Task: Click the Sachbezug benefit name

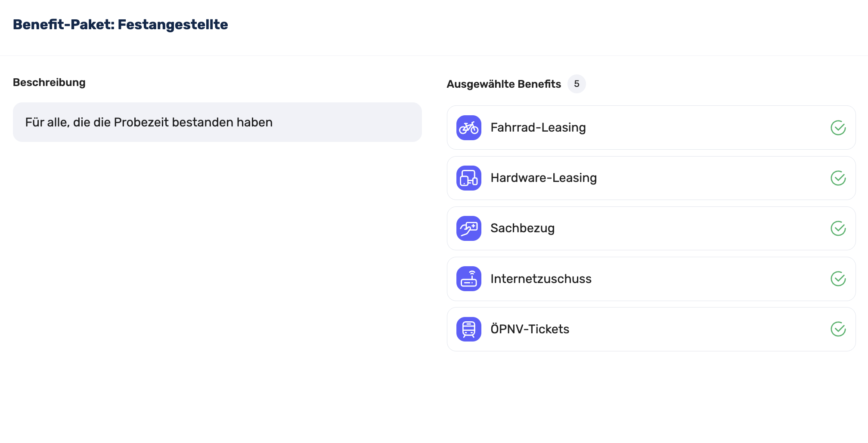Action: [x=522, y=228]
